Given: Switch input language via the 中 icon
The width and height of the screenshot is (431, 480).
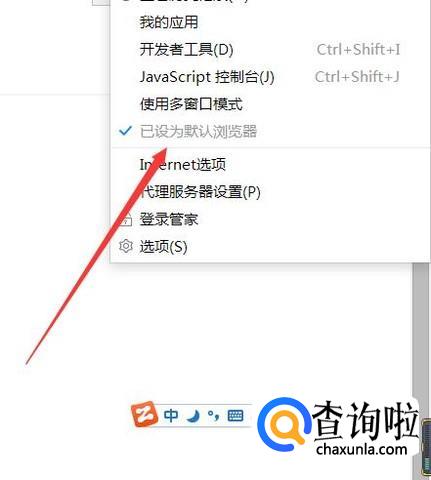Looking at the screenshot, I should [x=171, y=416].
